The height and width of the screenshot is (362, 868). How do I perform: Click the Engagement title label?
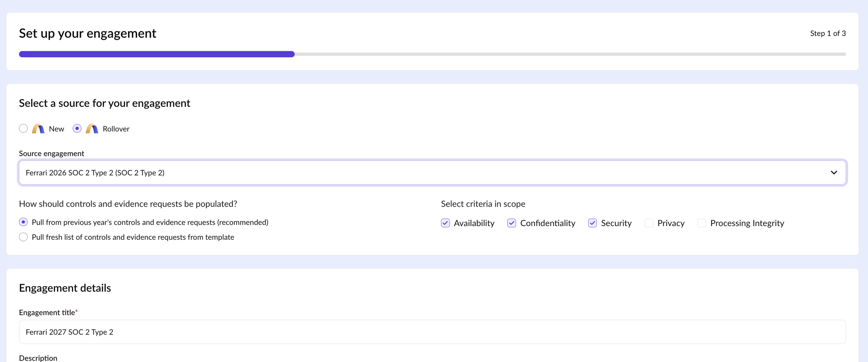pos(48,312)
